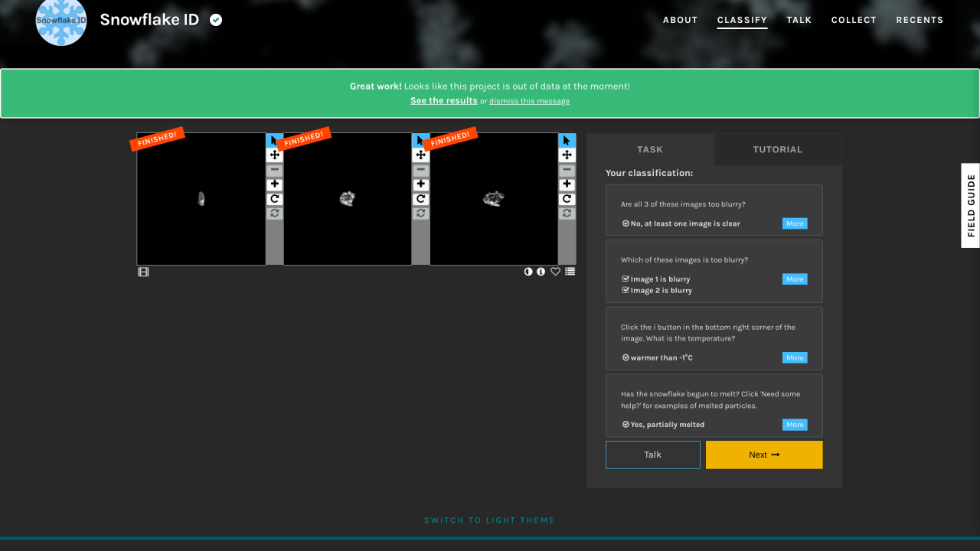Open the COLLECT page
This screenshot has height=551, width=980.
[854, 20]
